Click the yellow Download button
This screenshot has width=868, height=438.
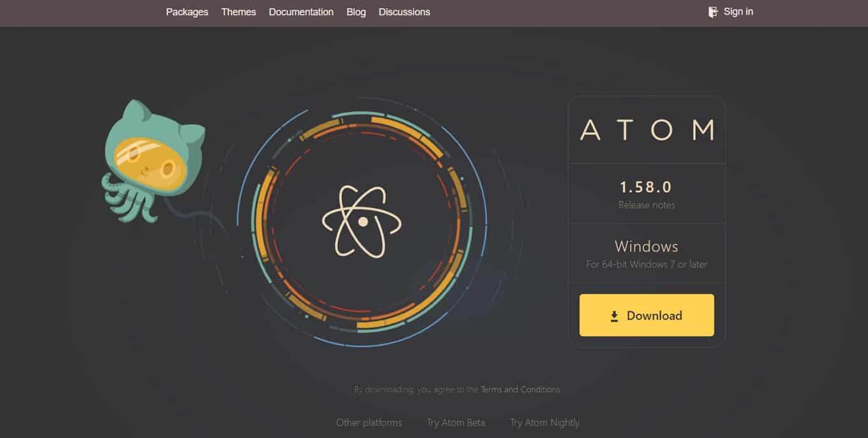[x=647, y=315]
